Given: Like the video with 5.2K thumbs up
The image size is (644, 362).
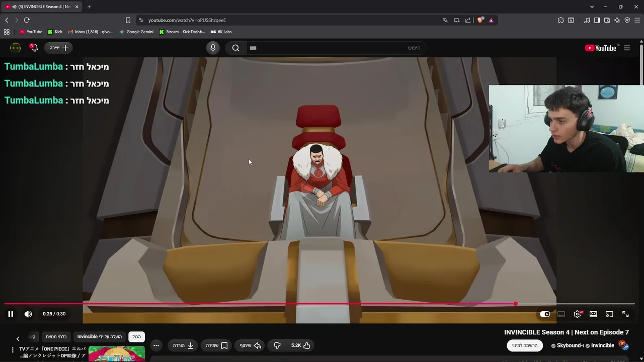Looking at the screenshot, I should [301, 345].
